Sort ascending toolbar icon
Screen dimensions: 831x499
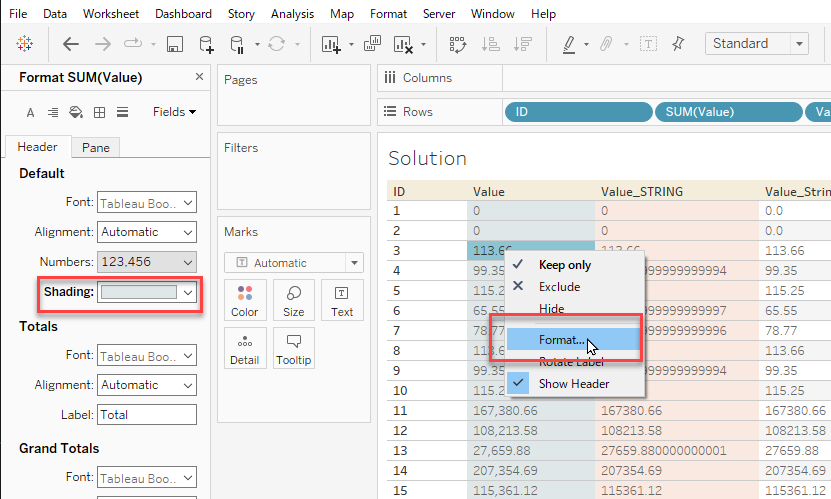(490, 44)
